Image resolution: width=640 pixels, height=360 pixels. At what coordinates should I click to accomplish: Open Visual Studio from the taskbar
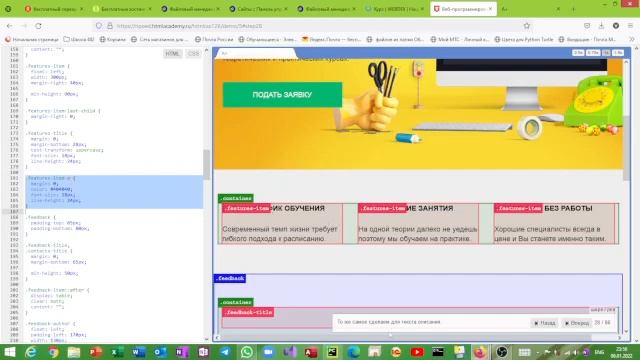coord(290,352)
